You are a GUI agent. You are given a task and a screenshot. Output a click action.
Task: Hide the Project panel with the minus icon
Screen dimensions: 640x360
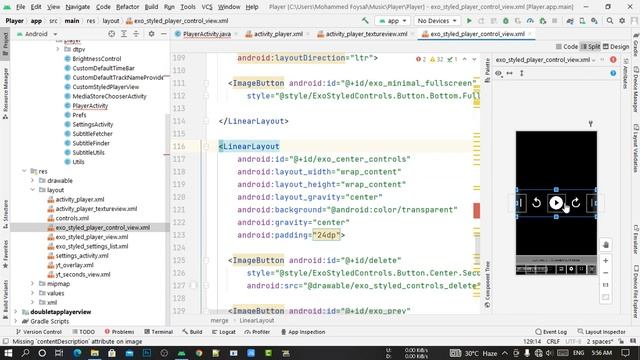164,34
